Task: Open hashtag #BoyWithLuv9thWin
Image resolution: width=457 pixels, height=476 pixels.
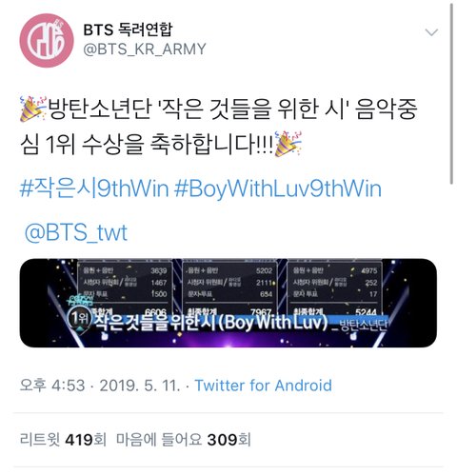Action: coord(278,188)
